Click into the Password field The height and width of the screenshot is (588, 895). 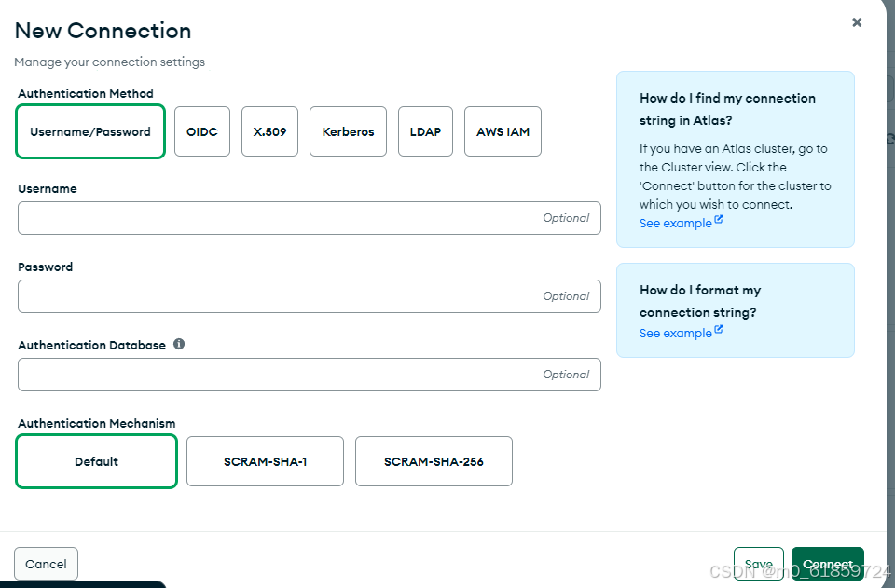[310, 296]
